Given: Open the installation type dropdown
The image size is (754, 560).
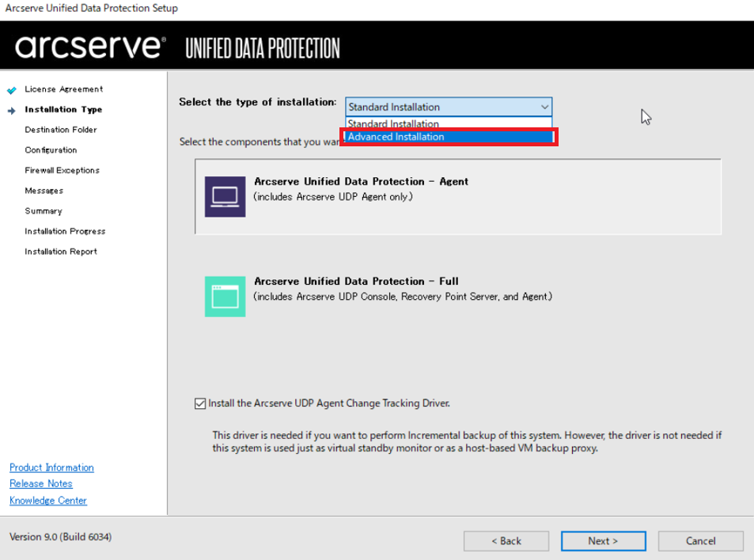Looking at the screenshot, I should tap(448, 107).
